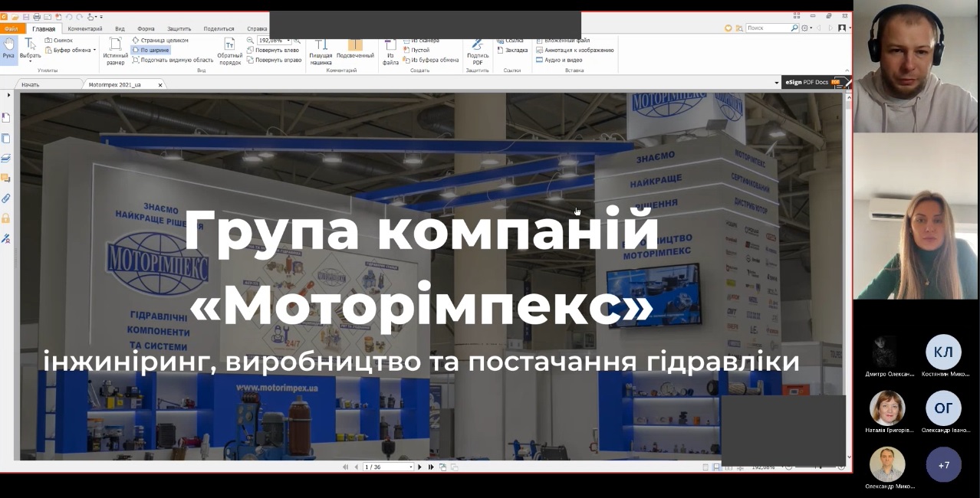Open the Pages thumbnails side panel icon

click(x=6, y=139)
